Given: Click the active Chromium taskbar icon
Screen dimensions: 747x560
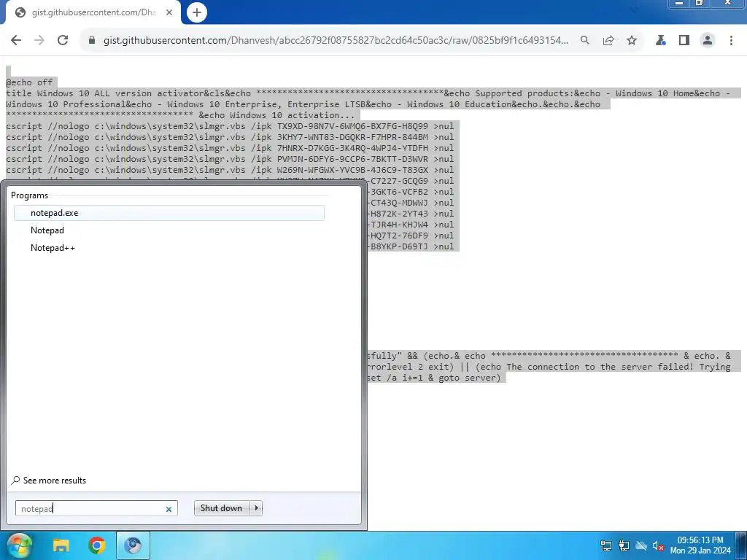Looking at the screenshot, I should (133, 545).
